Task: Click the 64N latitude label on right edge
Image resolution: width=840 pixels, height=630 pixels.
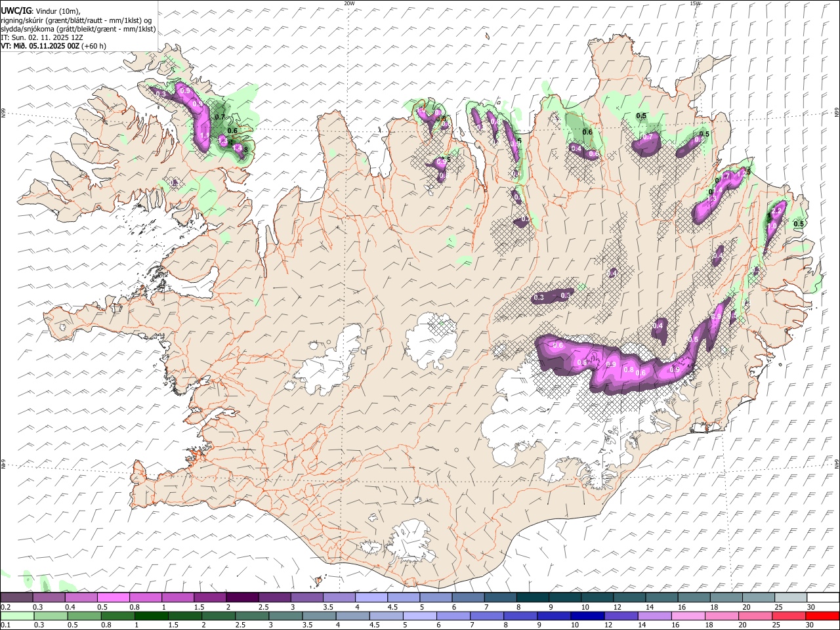Action: pyautogui.click(x=837, y=463)
